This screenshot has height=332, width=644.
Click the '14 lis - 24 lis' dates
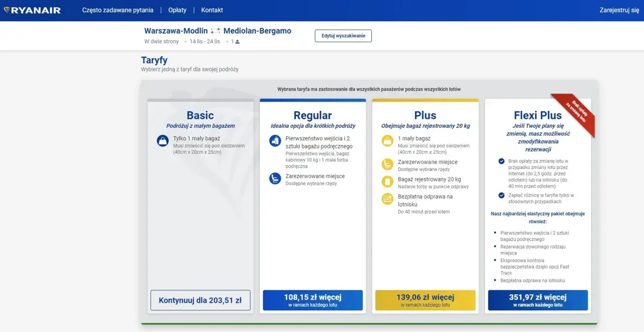[205, 42]
